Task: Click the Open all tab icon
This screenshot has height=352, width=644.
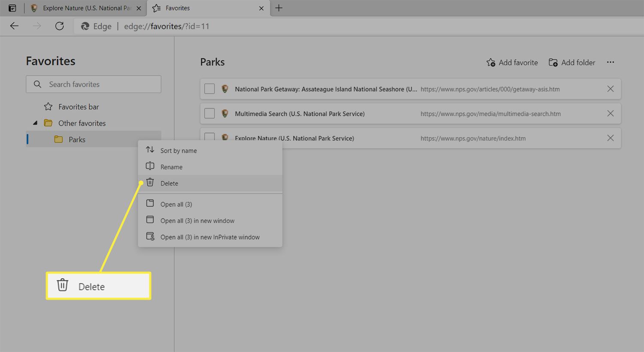Action: point(150,203)
